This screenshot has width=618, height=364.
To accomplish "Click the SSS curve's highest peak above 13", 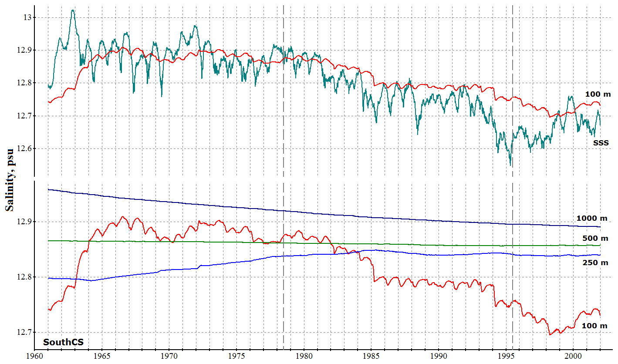I will (x=73, y=10).
